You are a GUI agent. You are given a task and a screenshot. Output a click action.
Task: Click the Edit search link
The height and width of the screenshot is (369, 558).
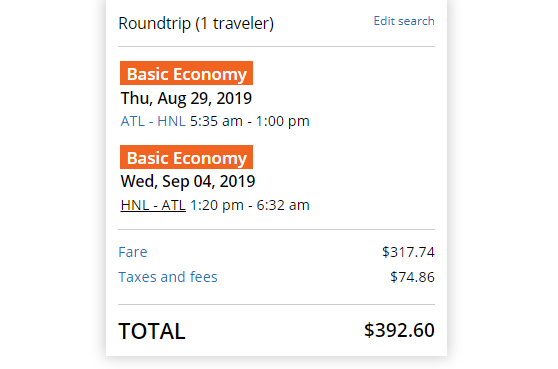[404, 21]
